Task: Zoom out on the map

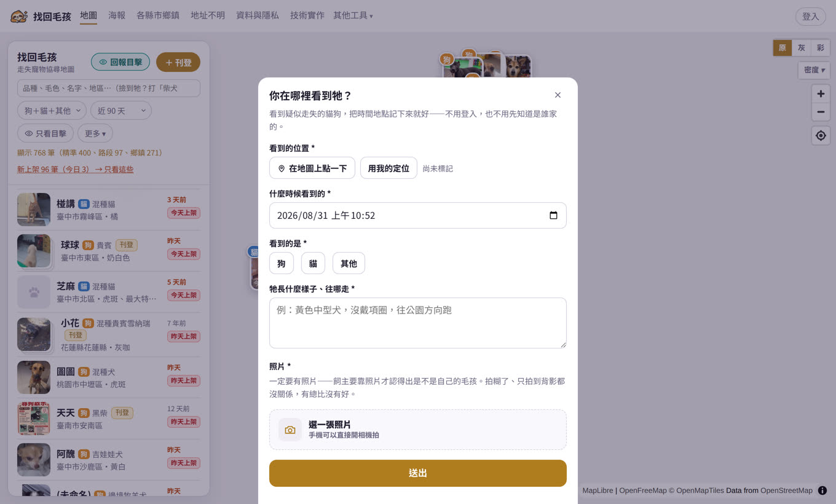Action: point(821,112)
